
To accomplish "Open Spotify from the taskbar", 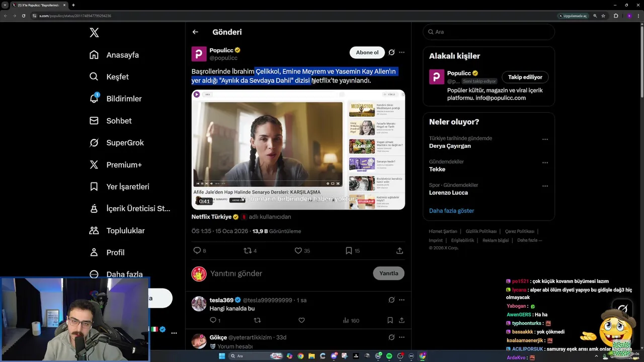I will tap(389, 356).
